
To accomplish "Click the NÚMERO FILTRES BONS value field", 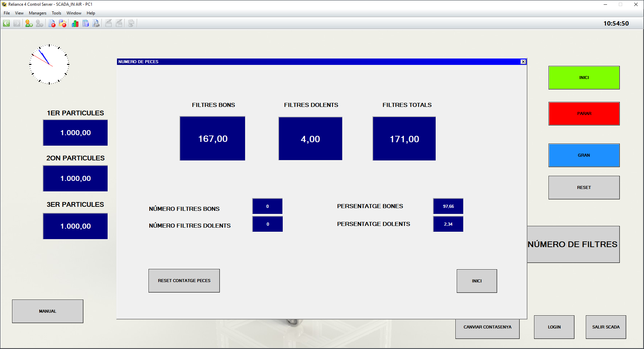I will click(267, 206).
